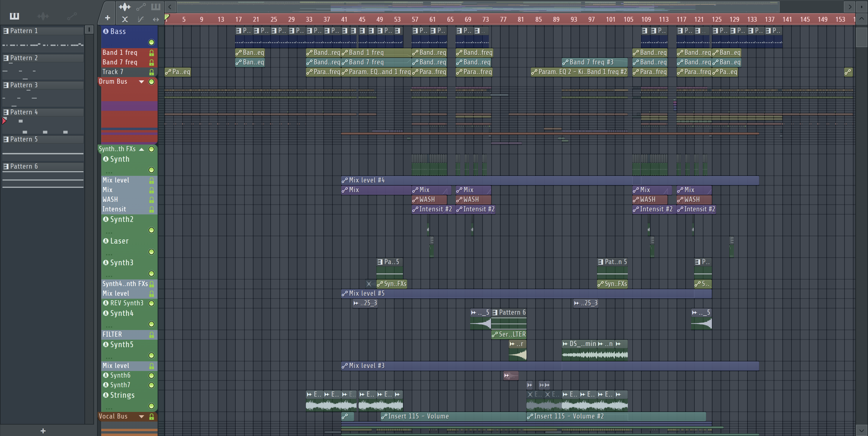The height and width of the screenshot is (436, 868).
Task: Click bar 105 on the timeline ruler
Action: pyautogui.click(x=628, y=20)
